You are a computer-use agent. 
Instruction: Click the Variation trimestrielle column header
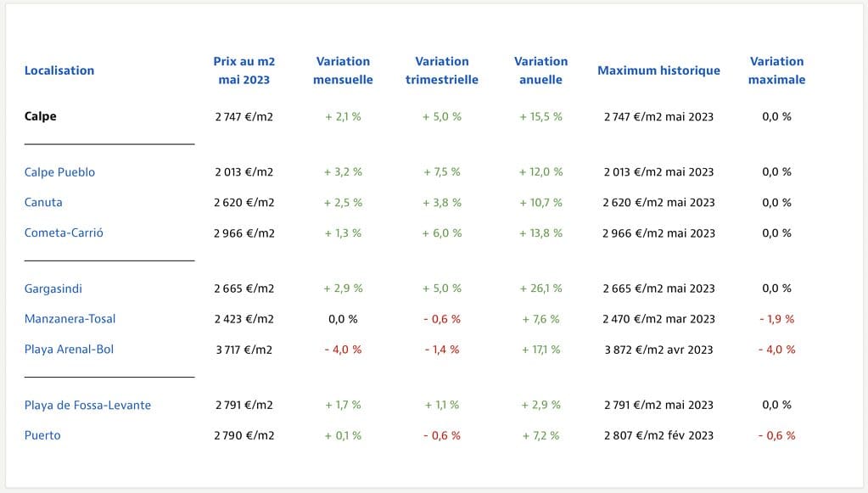pos(442,70)
